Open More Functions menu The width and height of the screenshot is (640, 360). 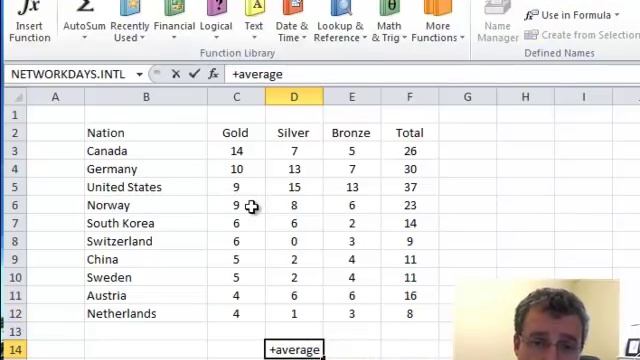[438, 21]
